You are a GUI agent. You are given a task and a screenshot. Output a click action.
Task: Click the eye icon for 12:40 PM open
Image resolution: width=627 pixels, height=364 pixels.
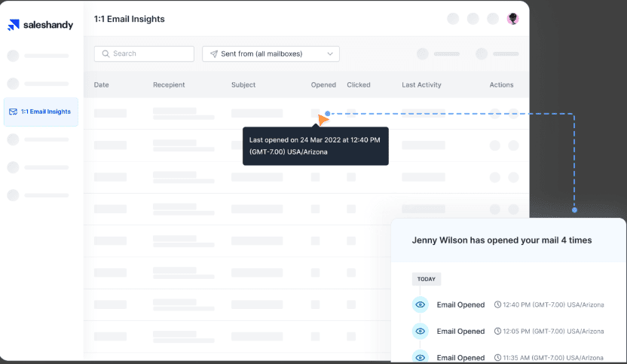[x=421, y=304]
